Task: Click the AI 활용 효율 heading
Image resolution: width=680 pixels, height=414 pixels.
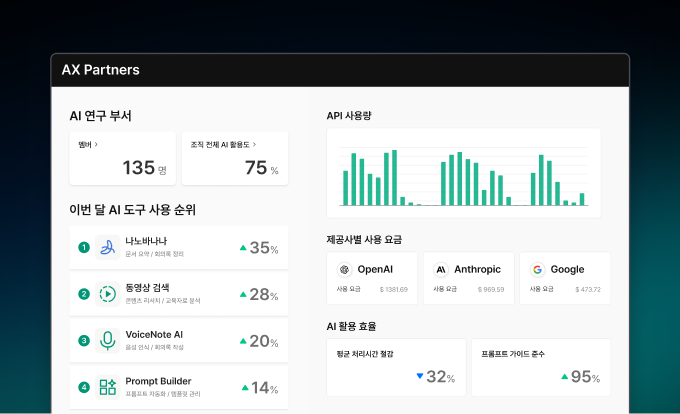Action: tap(351, 326)
